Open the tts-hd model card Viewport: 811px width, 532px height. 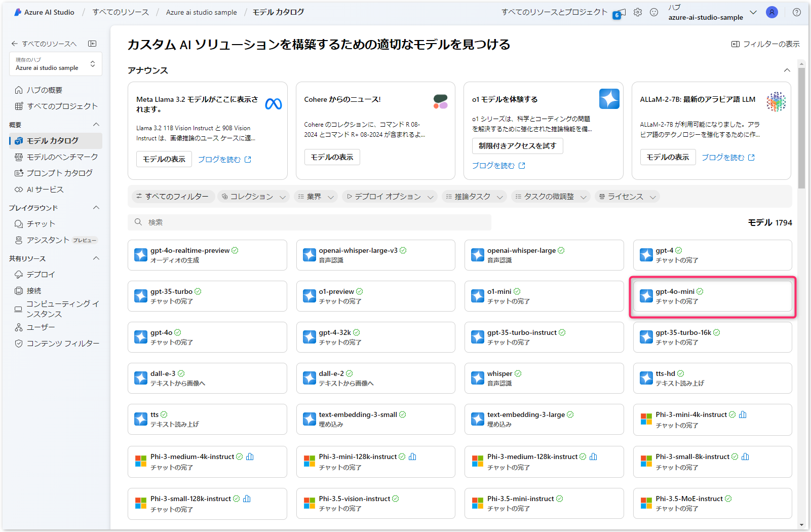[712, 378]
